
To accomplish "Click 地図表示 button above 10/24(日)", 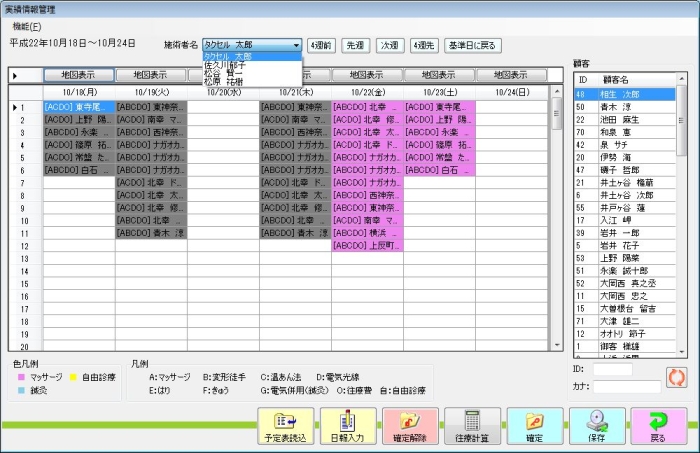I will coord(511,75).
